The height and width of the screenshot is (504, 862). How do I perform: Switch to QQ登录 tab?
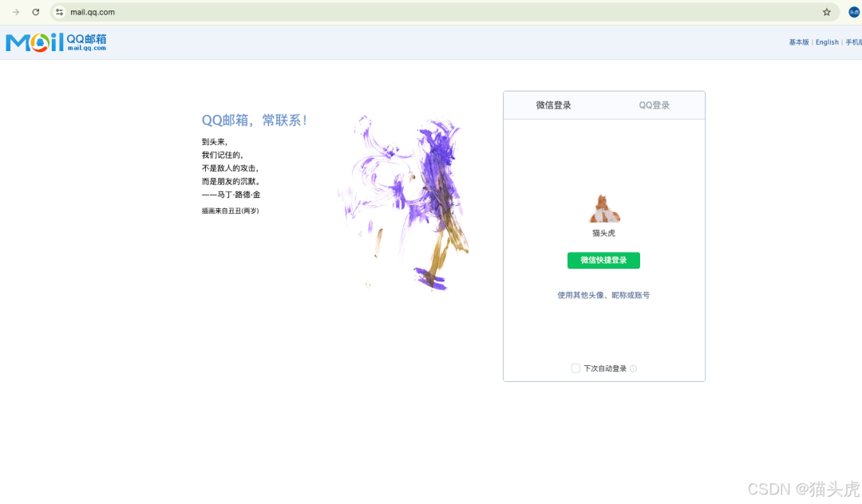point(654,105)
